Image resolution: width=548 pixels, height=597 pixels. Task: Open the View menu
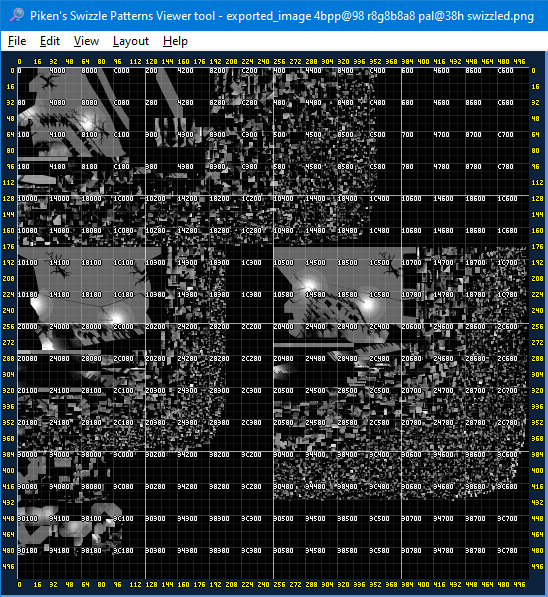click(x=86, y=41)
